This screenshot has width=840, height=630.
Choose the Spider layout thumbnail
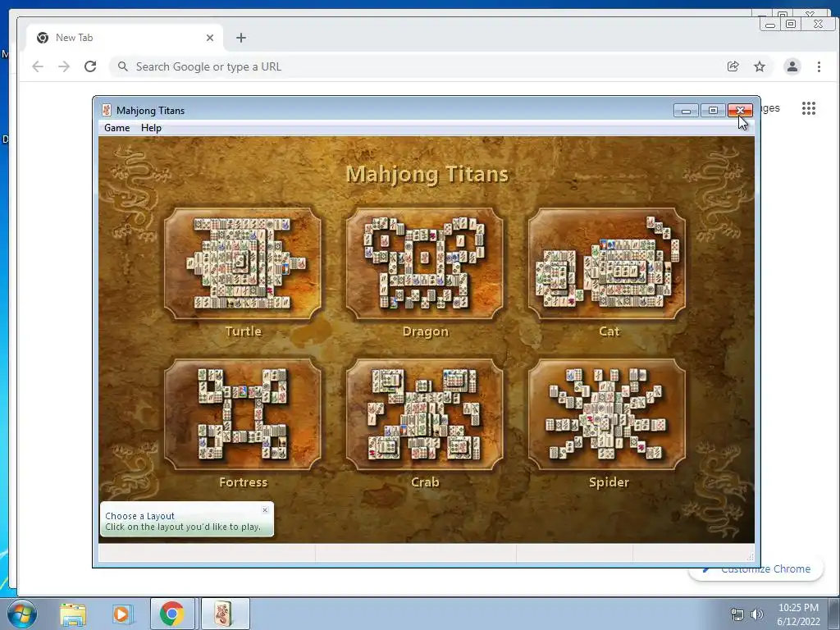[607, 414]
